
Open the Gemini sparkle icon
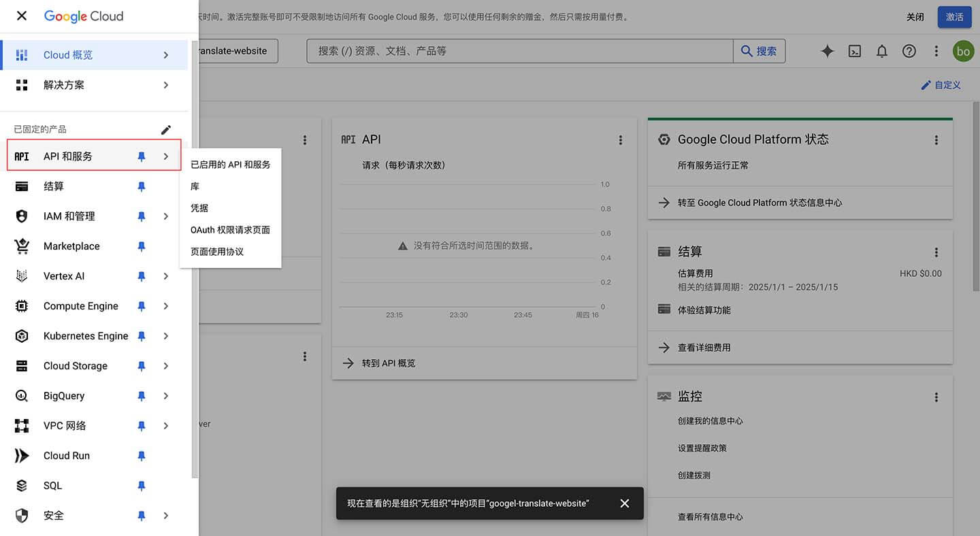pyautogui.click(x=828, y=51)
